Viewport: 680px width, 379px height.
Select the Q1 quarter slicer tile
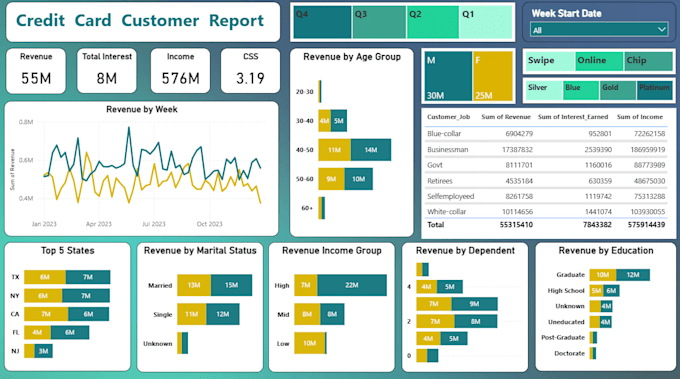(485, 23)
